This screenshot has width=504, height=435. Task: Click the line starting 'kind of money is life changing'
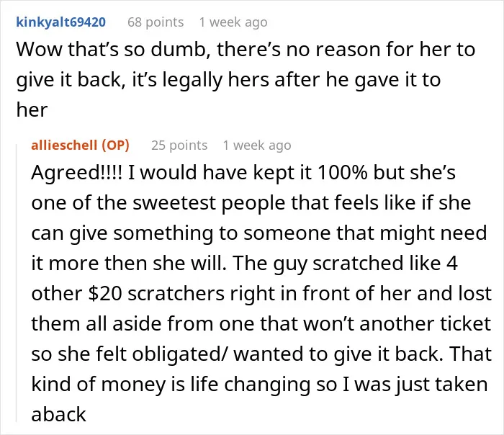259,384
